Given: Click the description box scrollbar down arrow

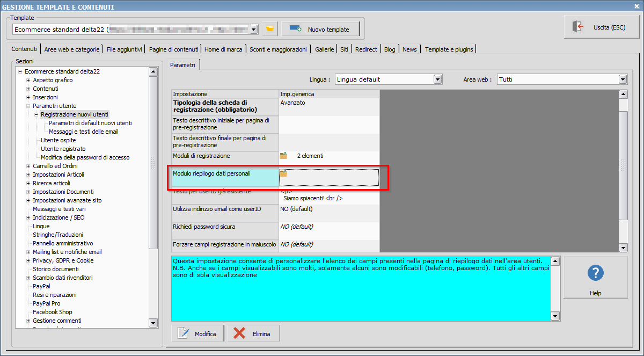Looking at the screenshot, I should (x=555, y=316).
